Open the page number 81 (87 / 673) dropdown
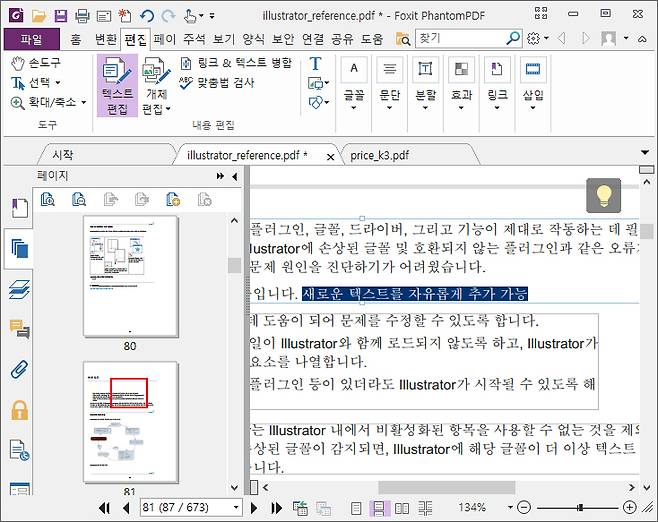The height and width of the screenshot is (522, 658). [236, 507]
